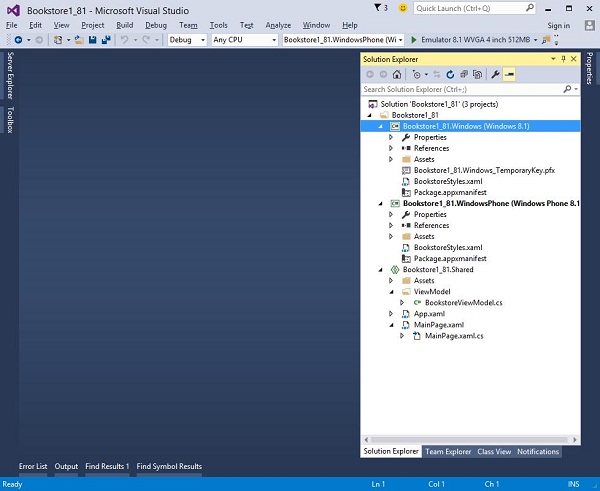Screen dimensions: 600x491
Task: Expand the ViewModel folder's BookstoreViewModel.cs node
Action: coord(402,302)
